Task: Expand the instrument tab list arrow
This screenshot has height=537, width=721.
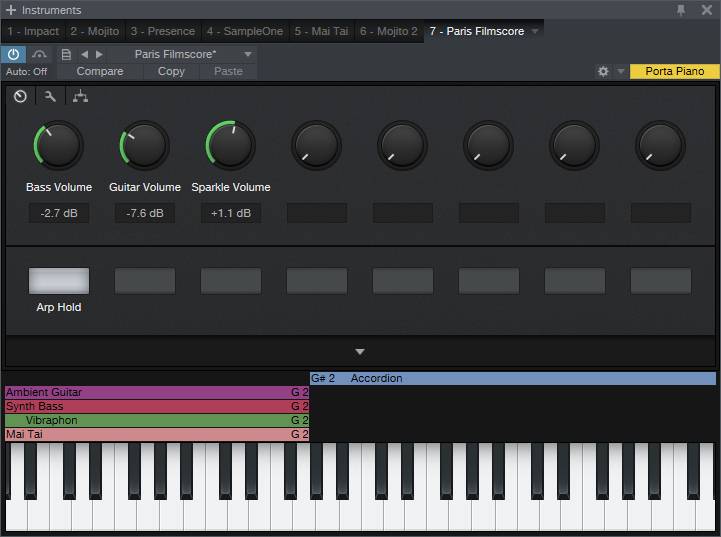Action: (x=535, y=32)
